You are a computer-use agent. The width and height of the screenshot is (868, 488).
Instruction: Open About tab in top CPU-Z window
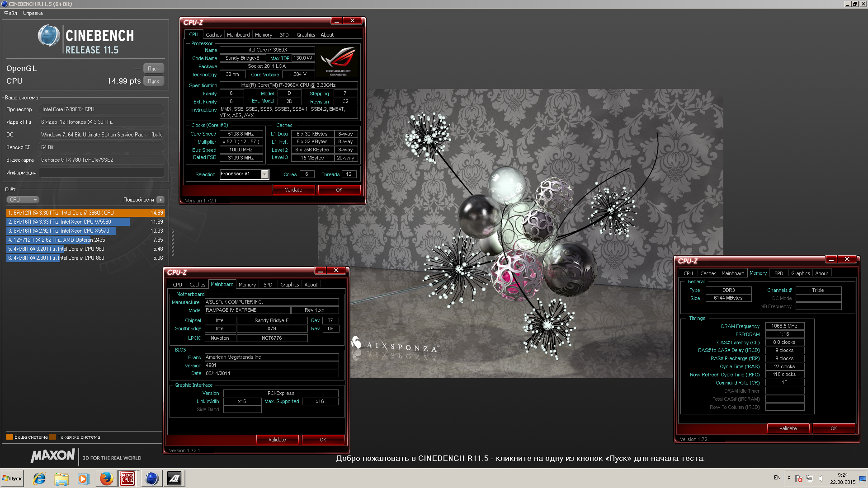tap(327, 35)
